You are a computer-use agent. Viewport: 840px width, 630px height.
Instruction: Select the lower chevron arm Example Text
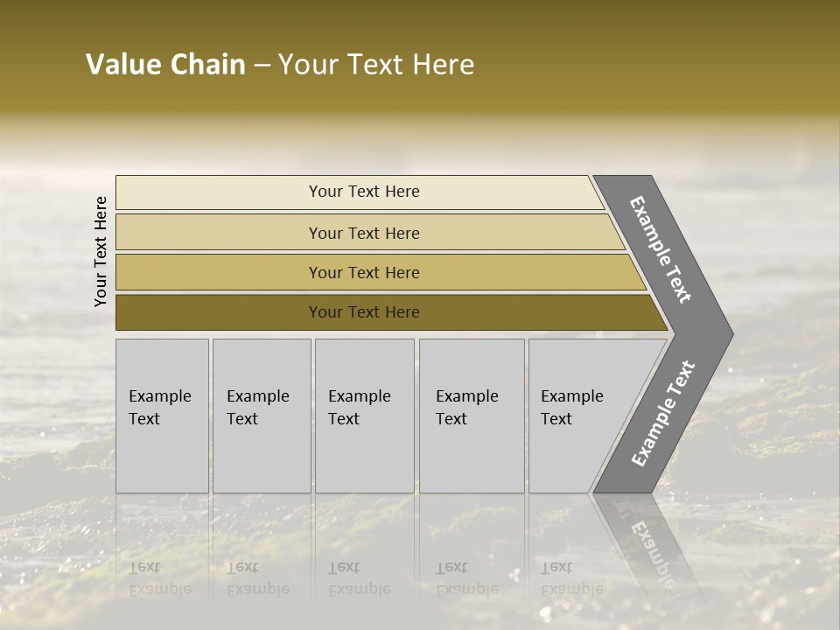[662, 414]
